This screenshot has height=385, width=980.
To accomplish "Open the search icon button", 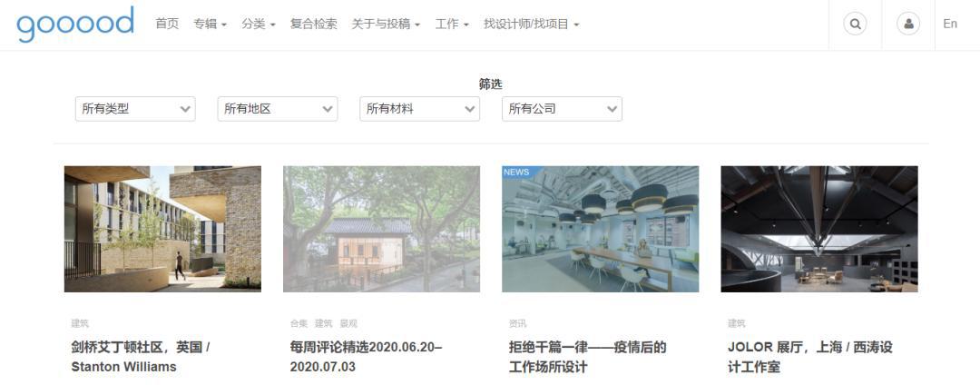I will pyautogui.click(x=855, y=25).
